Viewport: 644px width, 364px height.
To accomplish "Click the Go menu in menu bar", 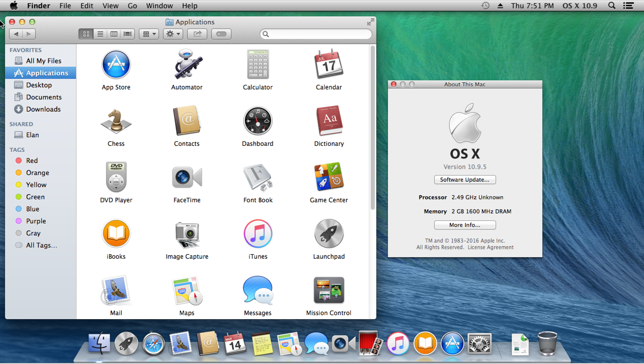I will [x=132, y=5].
